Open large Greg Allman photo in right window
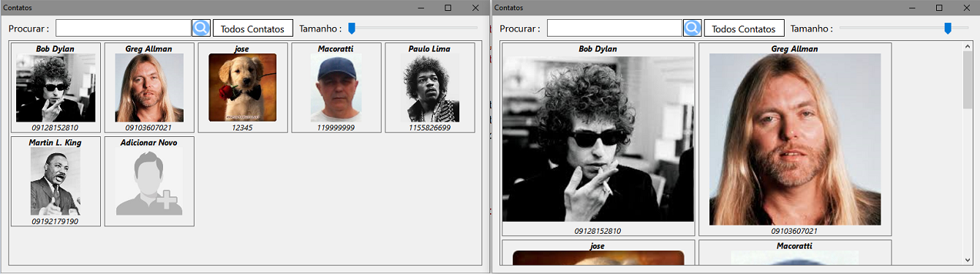 (x=795, y=139)
